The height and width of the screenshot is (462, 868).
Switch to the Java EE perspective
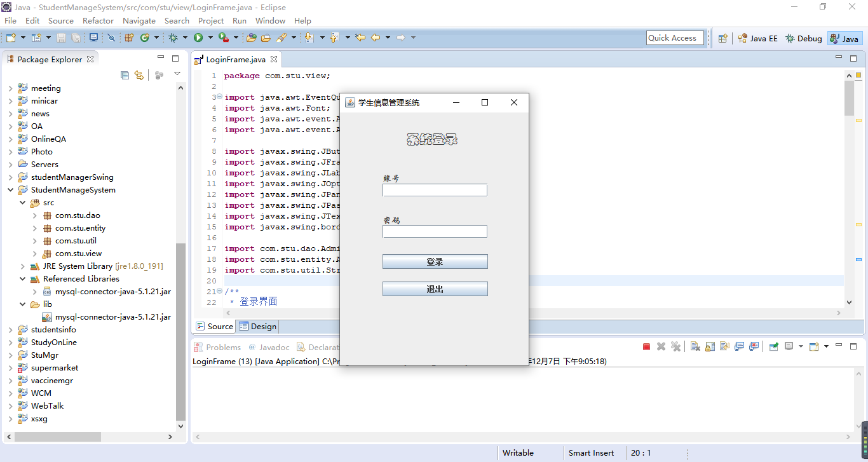pyautogui.click(x=757, y=38)
